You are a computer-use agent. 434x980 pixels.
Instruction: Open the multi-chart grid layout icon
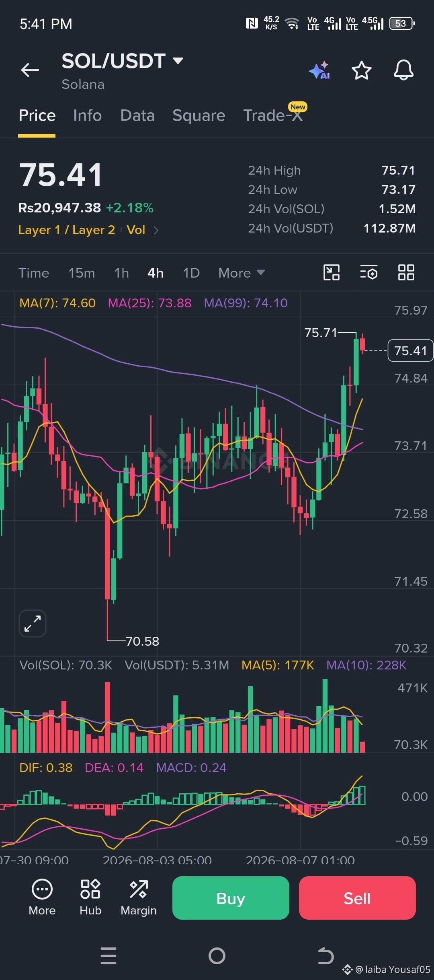tap(406, 272)
